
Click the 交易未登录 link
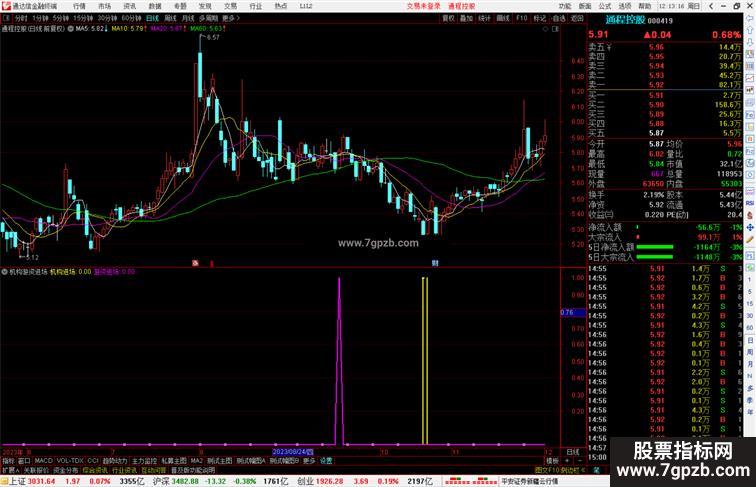423,6
